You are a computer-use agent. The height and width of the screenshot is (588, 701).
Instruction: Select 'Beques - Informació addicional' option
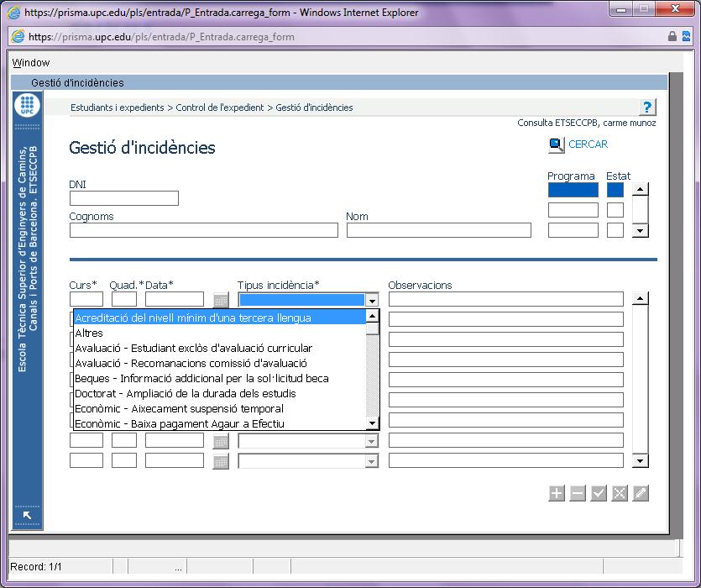pos(201,379)
